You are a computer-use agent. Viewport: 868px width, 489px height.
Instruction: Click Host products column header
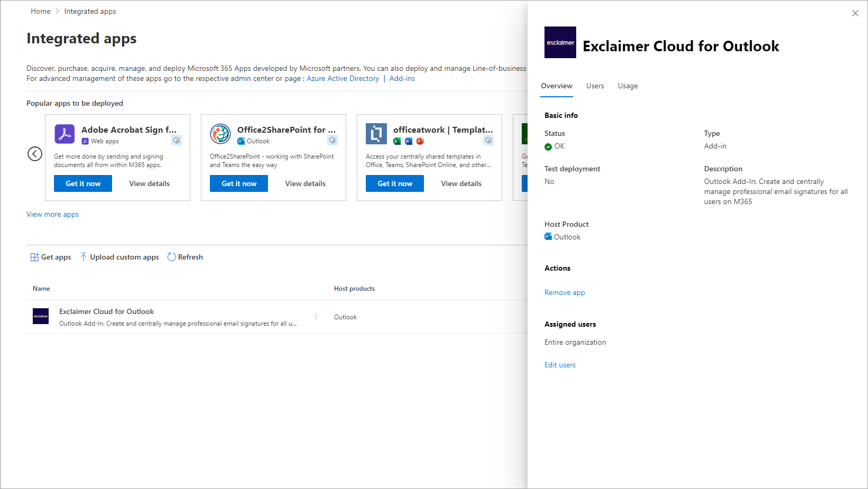click(x=354, y=289)
